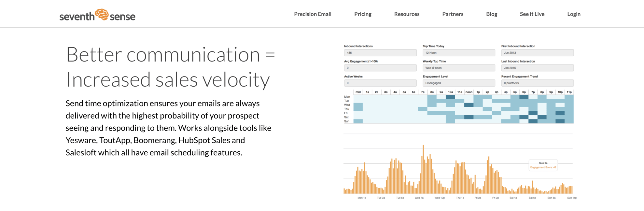Click the Last Inbound Interaction field
This screenshot has width=644, height=211.
tap(537, 68)
